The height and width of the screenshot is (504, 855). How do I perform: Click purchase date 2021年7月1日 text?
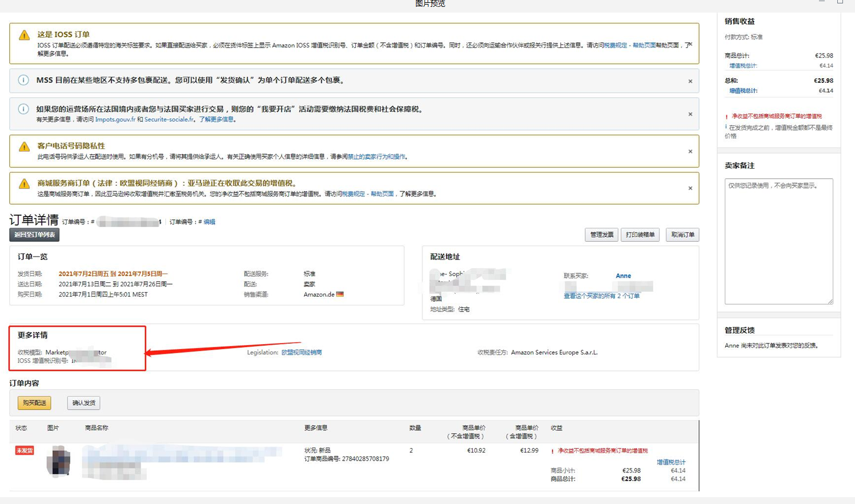pos(103,294)
